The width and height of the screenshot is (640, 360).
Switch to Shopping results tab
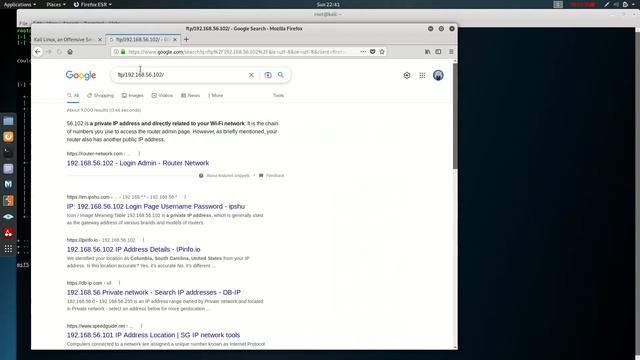pos(100,96)
